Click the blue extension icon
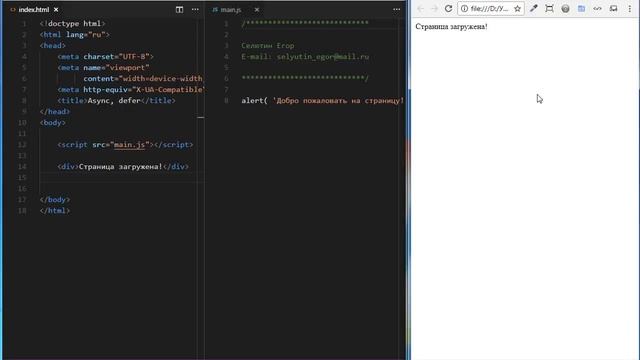Image resolution: width=640 pixels, height=360 pixels. click(x=581, y=9)
